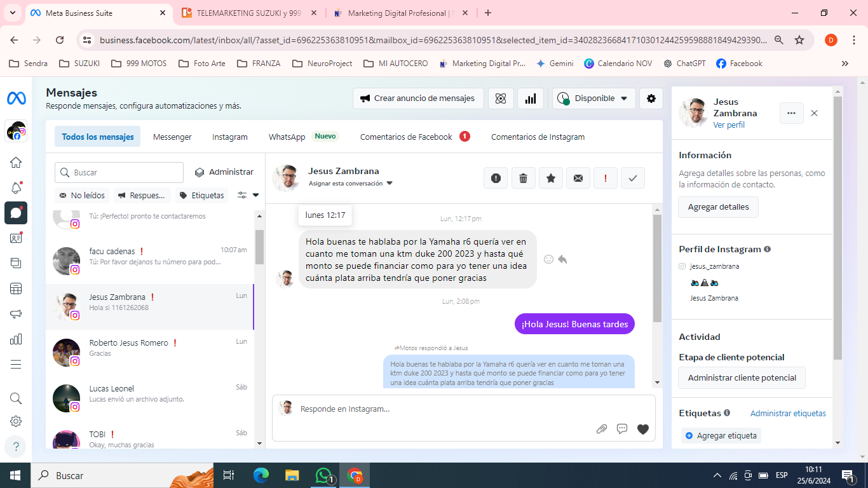Move conversation to spam with exclamation circle

tap(496, 179)
